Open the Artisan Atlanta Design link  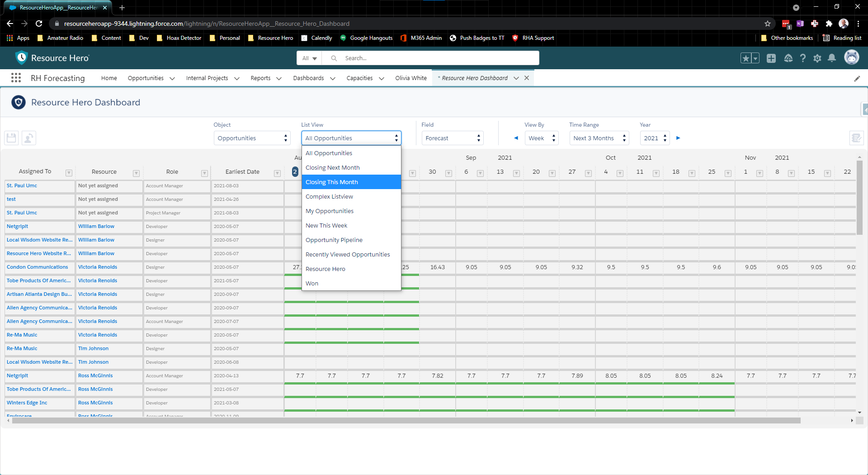(39, 294)
